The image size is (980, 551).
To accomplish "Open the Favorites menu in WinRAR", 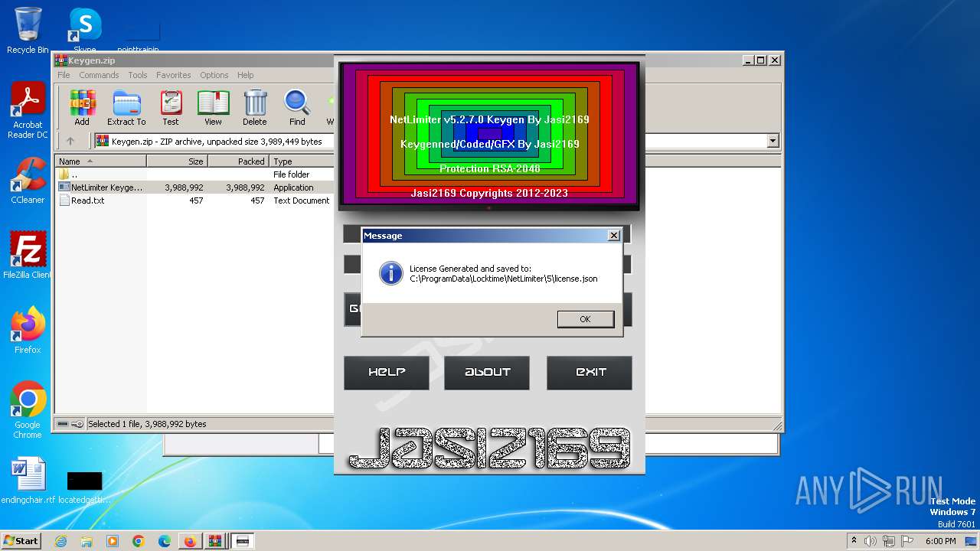I will [x=174, y=75].
